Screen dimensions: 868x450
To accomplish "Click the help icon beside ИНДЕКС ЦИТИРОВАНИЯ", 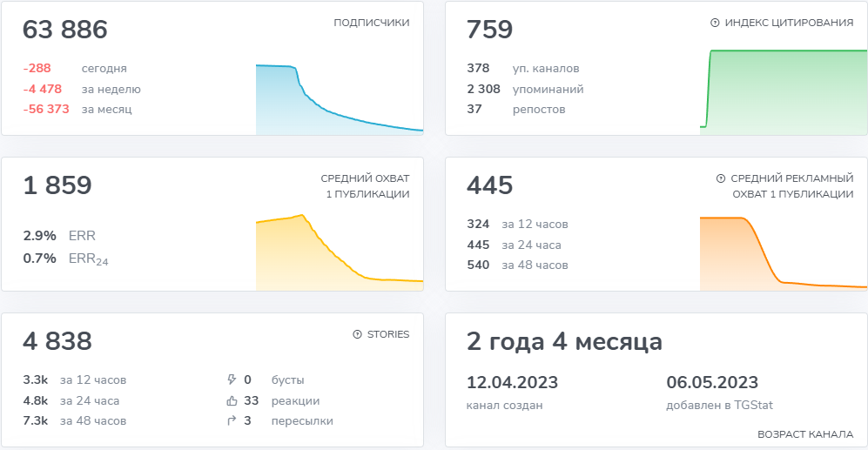I will pyautogui.click(x=716, y=23).
